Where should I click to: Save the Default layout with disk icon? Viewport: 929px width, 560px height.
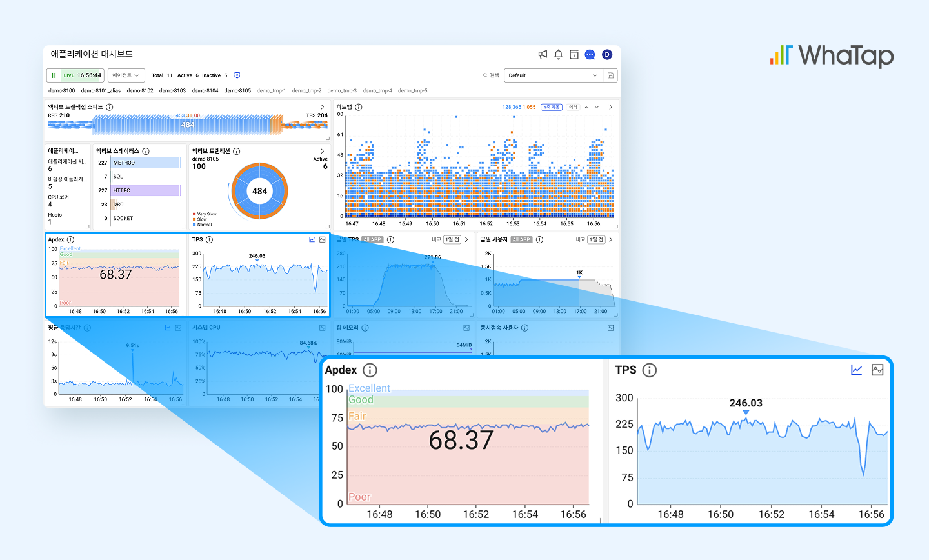610,75
